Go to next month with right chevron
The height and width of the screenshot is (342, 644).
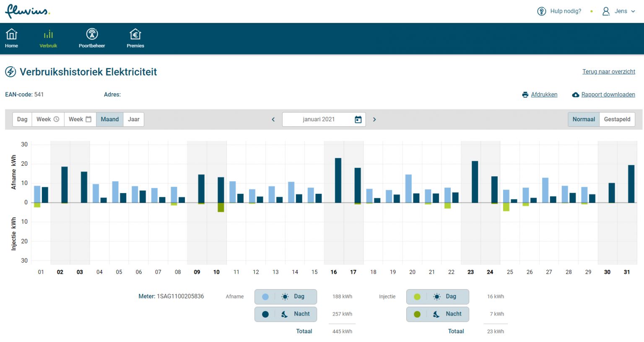click(x=374, y=119)
